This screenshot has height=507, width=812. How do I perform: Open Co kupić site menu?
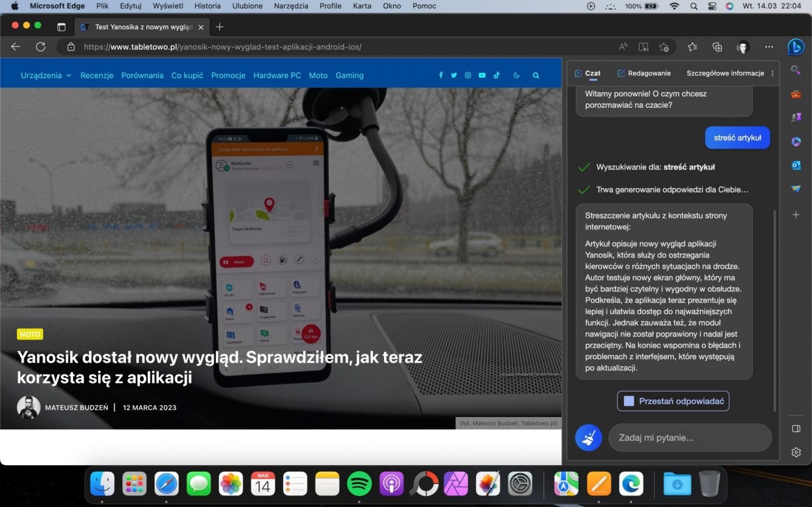click(x=187, y=75)
